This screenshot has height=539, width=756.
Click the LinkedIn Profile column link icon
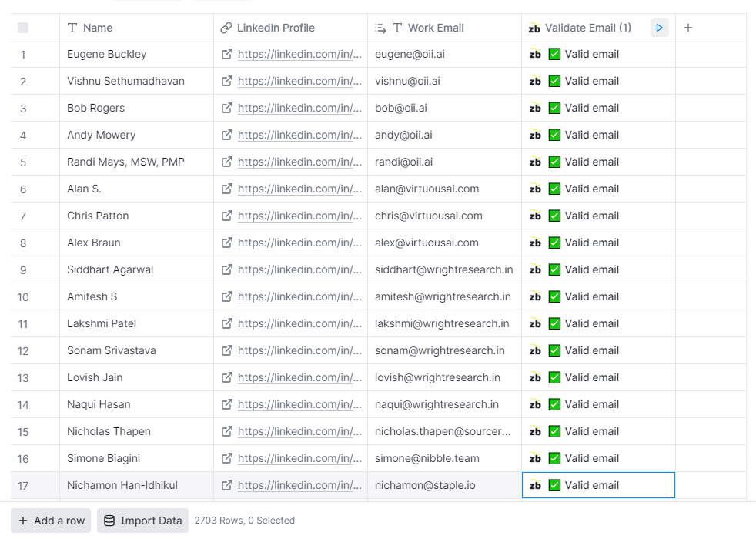226,28
